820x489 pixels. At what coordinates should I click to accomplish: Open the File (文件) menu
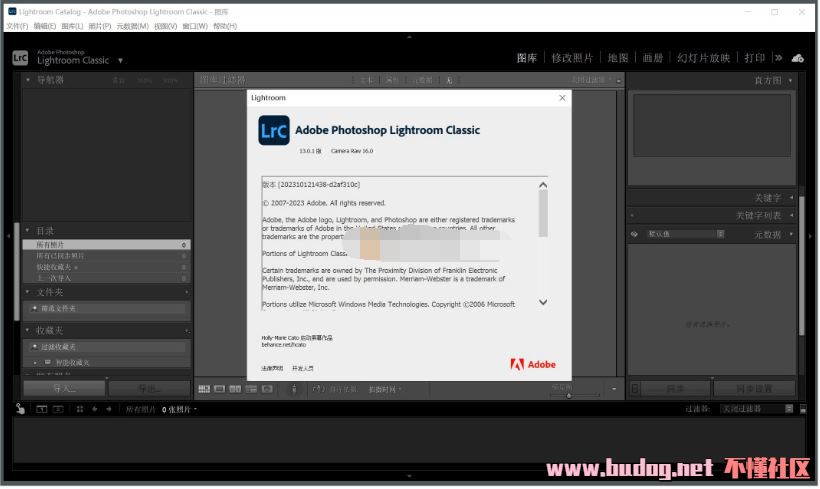click(x=17, y=26)
